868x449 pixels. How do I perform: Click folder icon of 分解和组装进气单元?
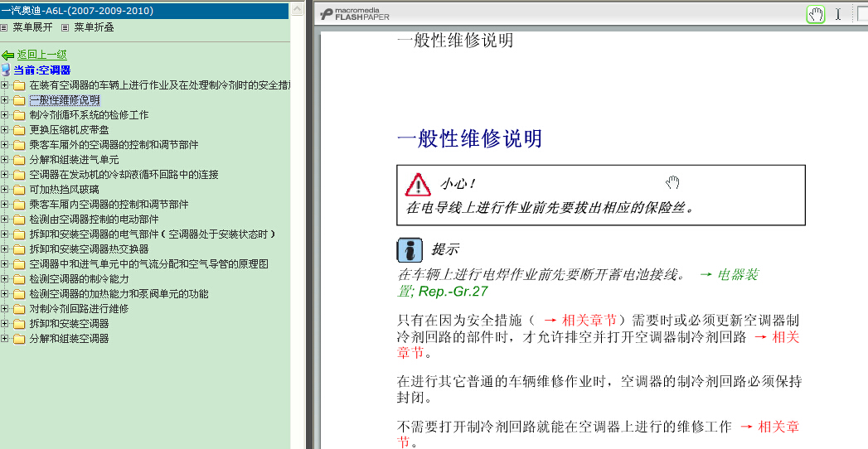(19, 160)
